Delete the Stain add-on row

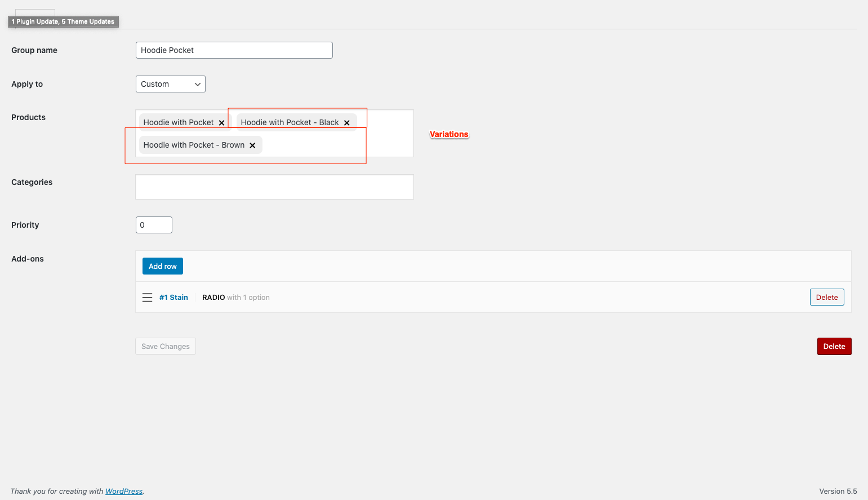pos(827,297)
